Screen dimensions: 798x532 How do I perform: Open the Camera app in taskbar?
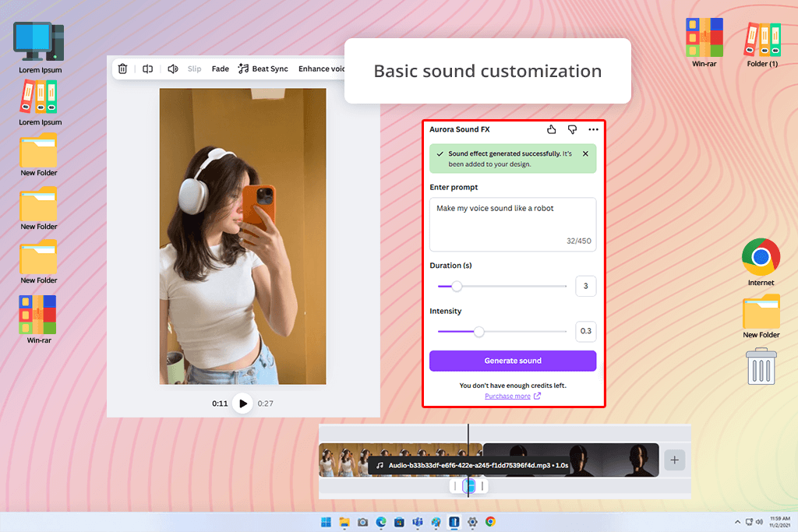pos(363,522)
